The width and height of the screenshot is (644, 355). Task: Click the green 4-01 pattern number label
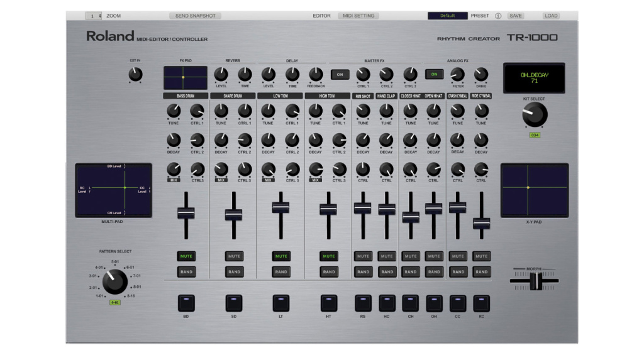[x=114, y=302]
